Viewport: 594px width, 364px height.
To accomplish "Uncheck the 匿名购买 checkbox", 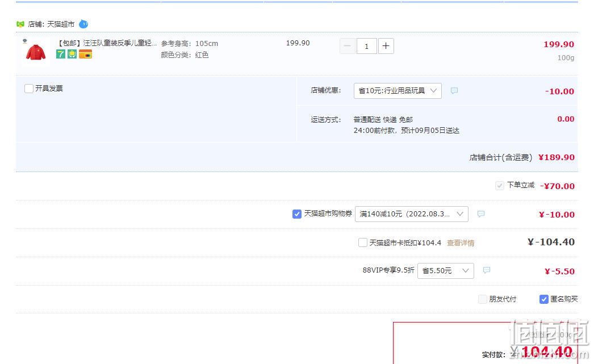I will tap(543, 299).
